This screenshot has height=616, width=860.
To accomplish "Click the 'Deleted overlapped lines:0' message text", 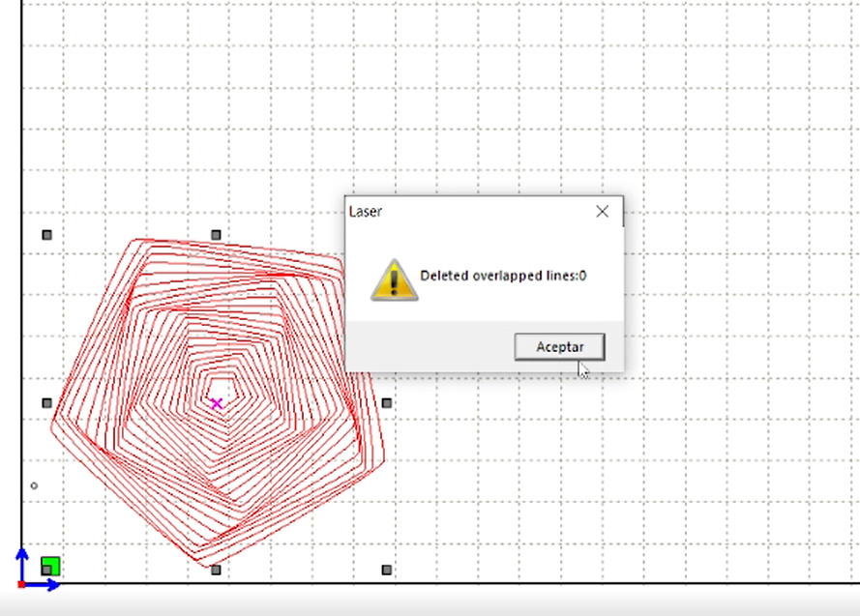I will tap(503, 276).
